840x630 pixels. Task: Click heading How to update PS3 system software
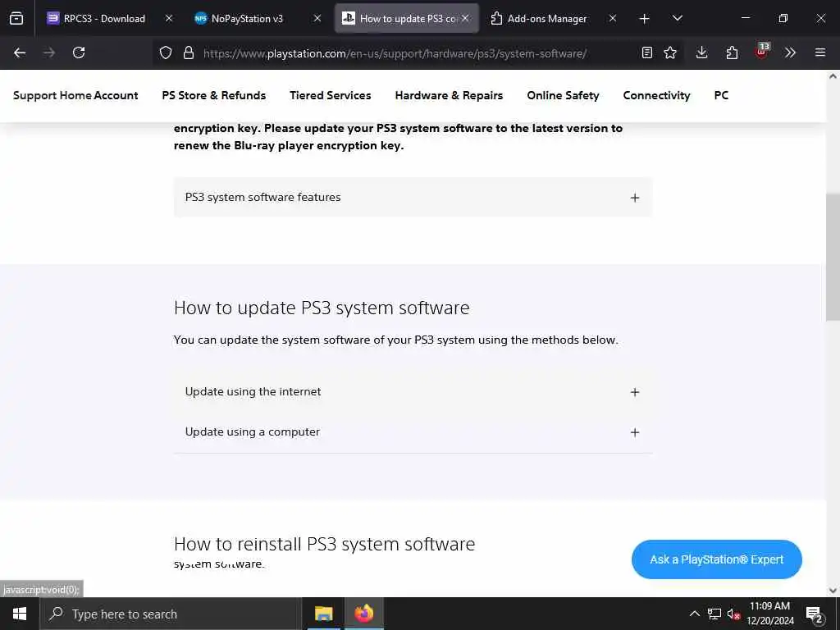(x=322, y=308)
